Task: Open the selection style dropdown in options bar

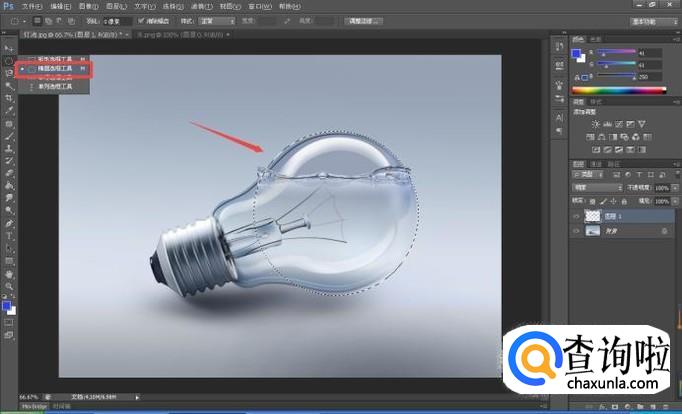Action: (218, 19)
